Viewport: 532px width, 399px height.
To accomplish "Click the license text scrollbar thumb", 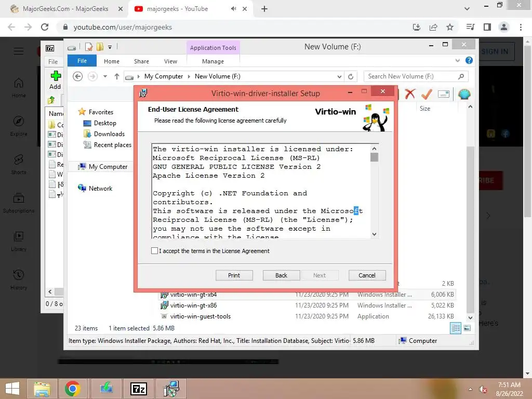I will pyautogui.click(x=374, y=157).
